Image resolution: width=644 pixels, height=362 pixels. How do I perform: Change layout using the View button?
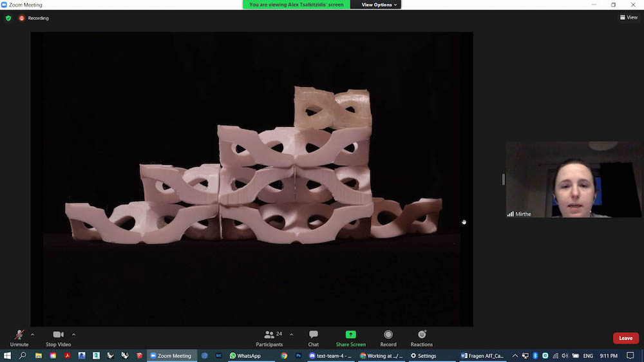(629, 17)
